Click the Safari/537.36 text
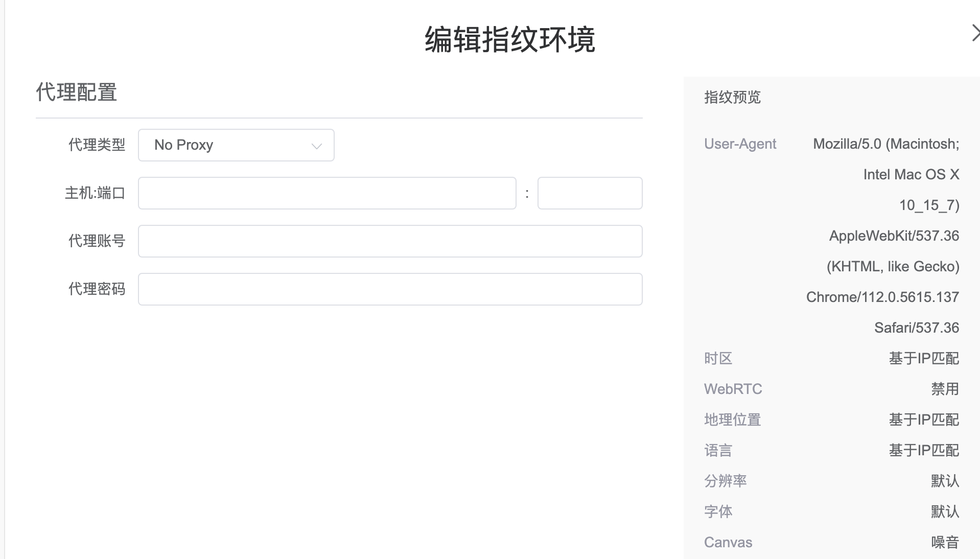Viewport: 980px width, 559px height. (917, 328)
